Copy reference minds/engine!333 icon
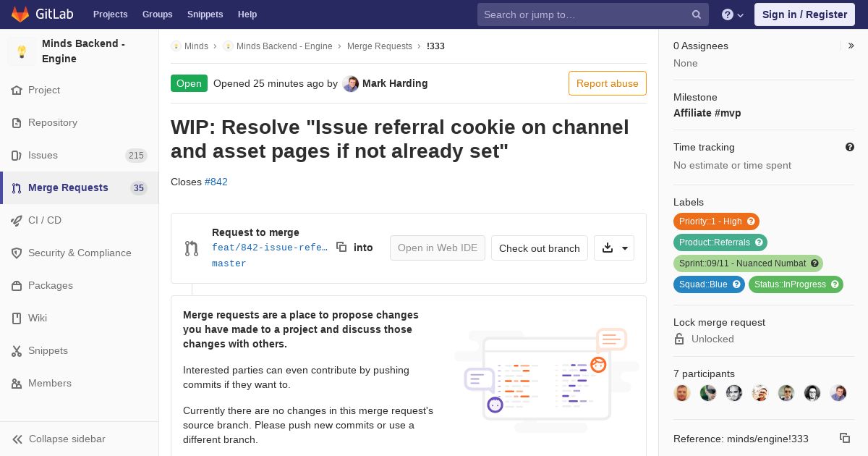Image resolution: width=868 pixels, height=456 pixels. click(845, 438)
